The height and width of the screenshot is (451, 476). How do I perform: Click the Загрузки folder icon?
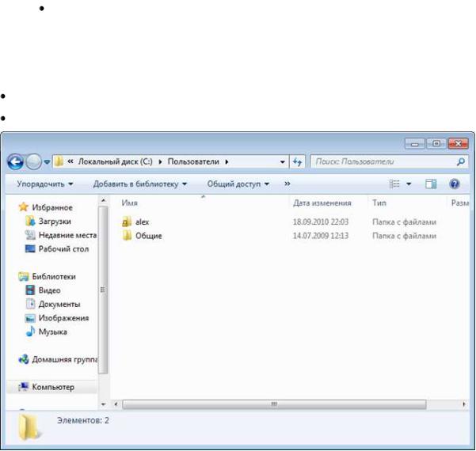(30, 221)
